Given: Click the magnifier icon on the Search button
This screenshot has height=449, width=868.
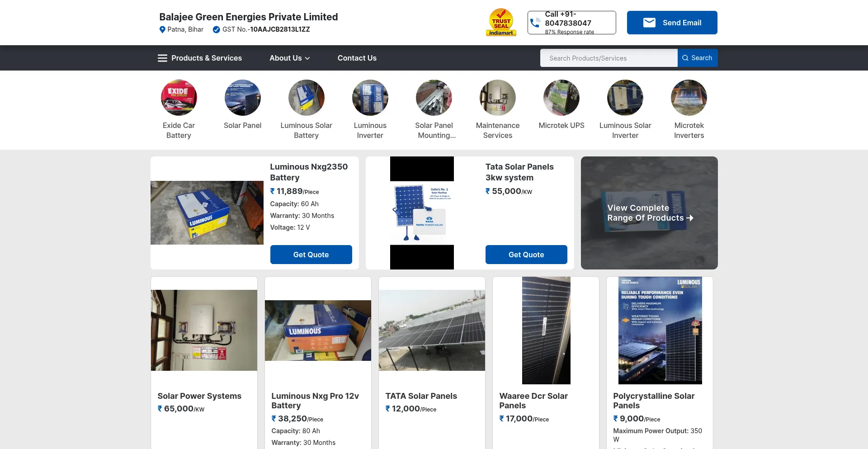Looking at the screenshot, I should (685, 58).
